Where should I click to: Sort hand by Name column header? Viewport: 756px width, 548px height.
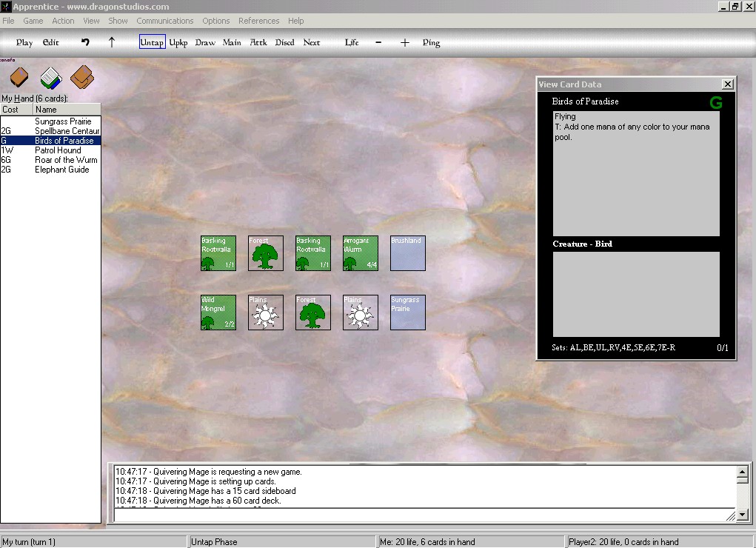[67, 110]
